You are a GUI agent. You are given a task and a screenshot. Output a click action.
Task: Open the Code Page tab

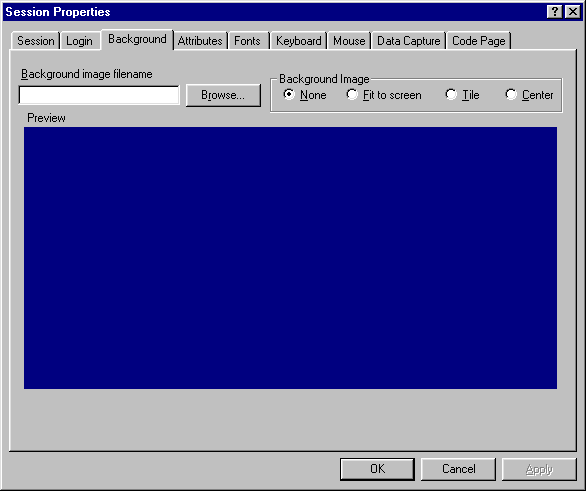pyautogui.click(x=478, y=41)
